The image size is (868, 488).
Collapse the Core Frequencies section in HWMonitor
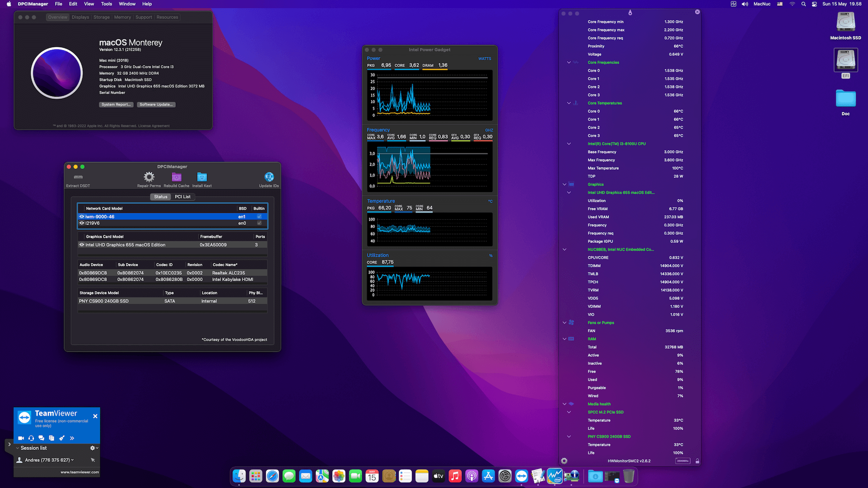pos(568,62)
